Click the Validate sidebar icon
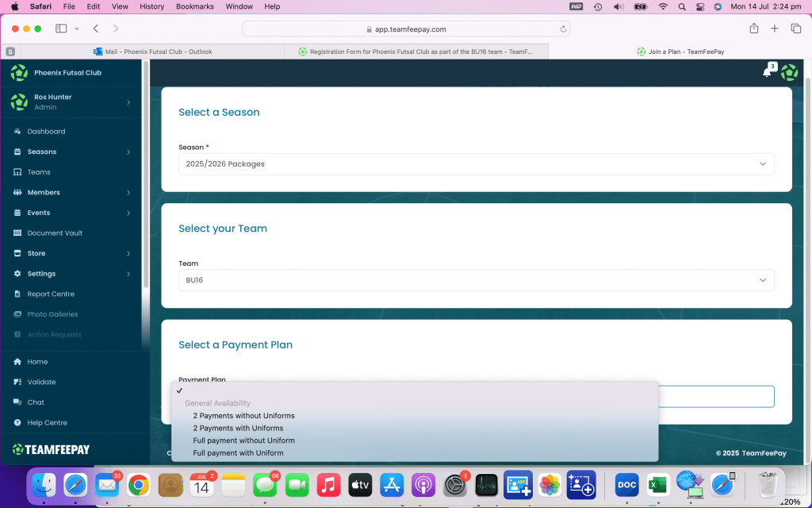The width and height of the screenshot is (812, 508). (18, 382)
